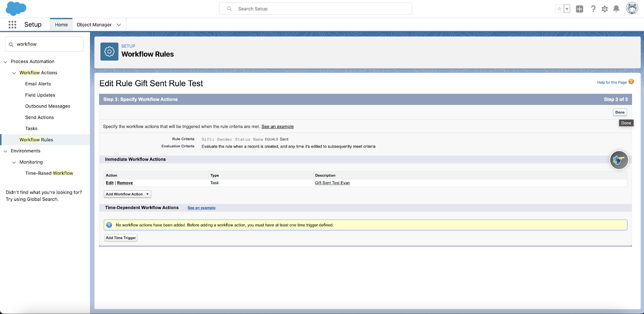Screen dimensions: 644x314
Task: Collapse the Environments section
Action: coord(6,151)
